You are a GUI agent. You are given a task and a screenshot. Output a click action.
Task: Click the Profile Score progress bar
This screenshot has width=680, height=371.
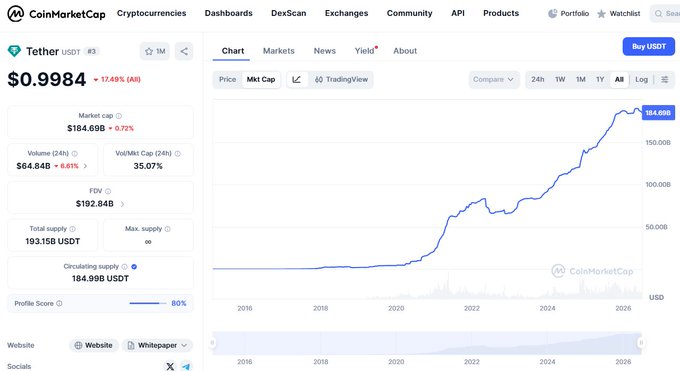point(147,303)
